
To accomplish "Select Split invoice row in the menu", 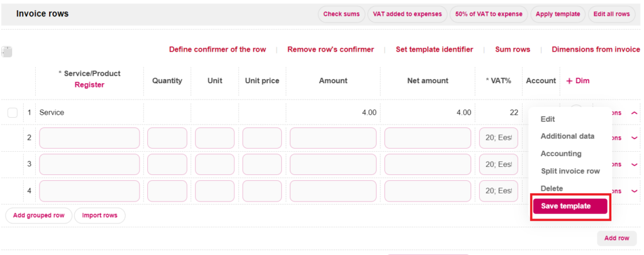I will tap(570, 171).
